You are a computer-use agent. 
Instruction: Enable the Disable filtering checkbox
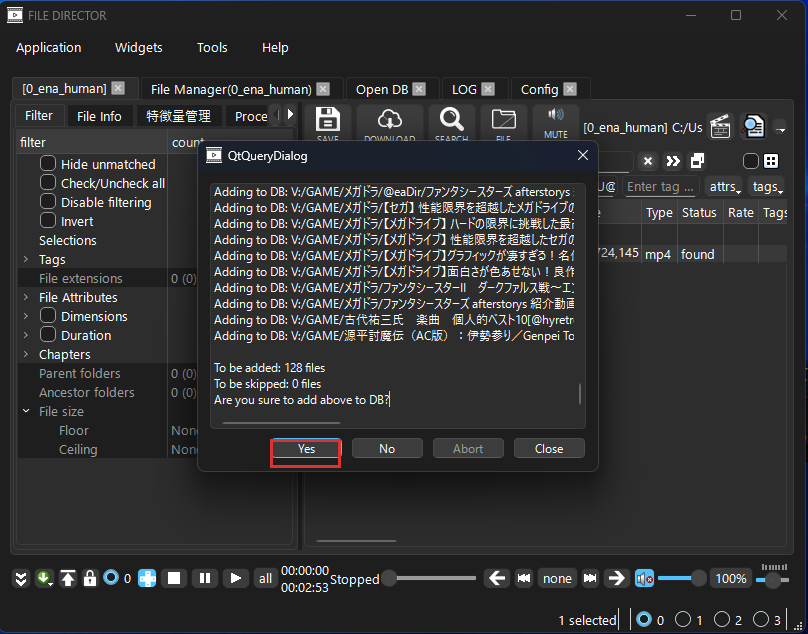pos(48,202)
